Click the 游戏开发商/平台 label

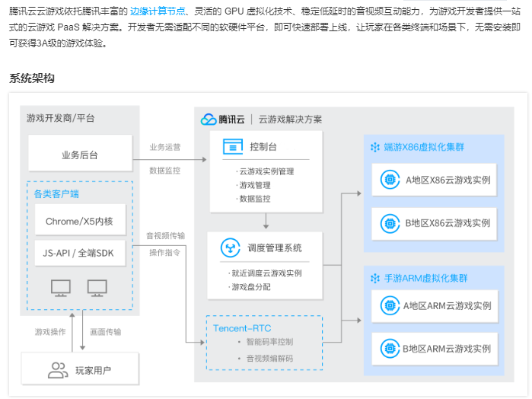click(x=61, y=118)
